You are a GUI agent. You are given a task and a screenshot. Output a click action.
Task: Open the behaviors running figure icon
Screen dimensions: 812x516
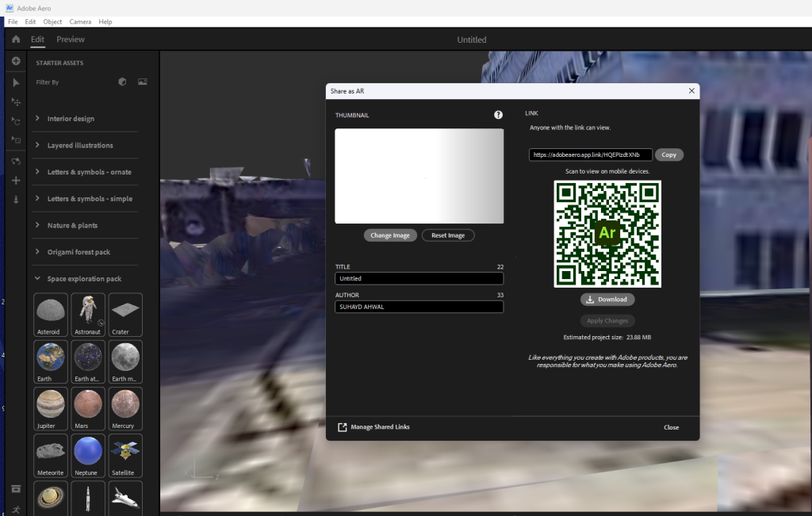pos(15,508)
